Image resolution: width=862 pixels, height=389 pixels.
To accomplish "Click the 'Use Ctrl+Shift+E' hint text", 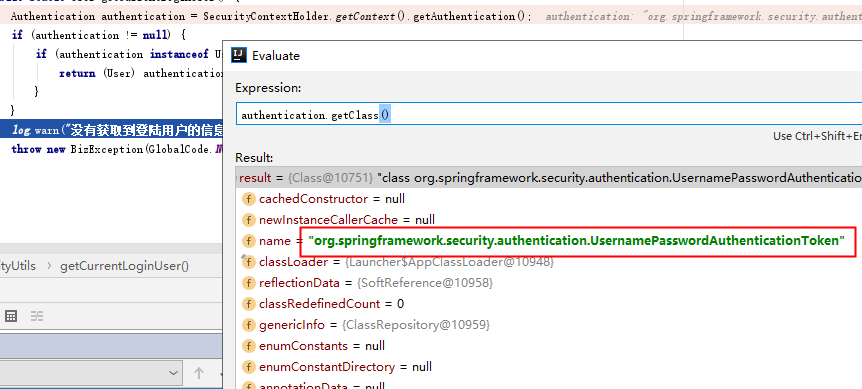I will 817,136.
